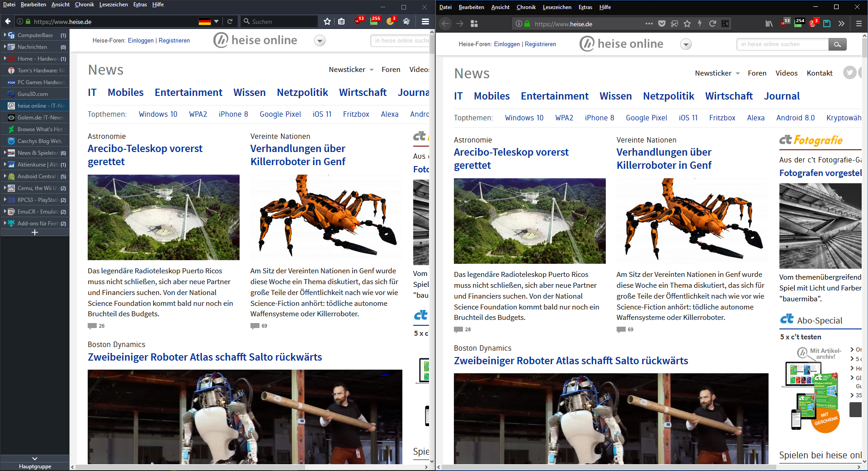868x471 pixels.
Task: Bookmark this page in right window
Action: click(x=687, y=24)
